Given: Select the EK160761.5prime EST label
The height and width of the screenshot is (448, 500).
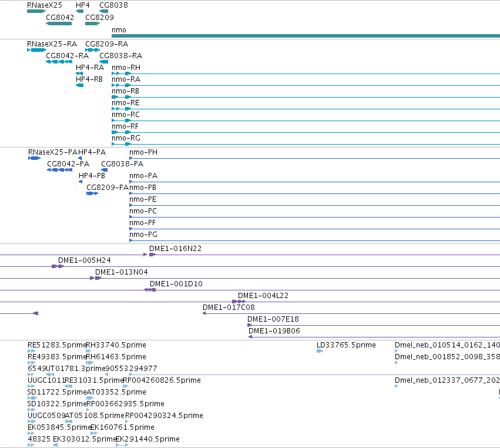Looking at the screenshot, I should point(123,427).
